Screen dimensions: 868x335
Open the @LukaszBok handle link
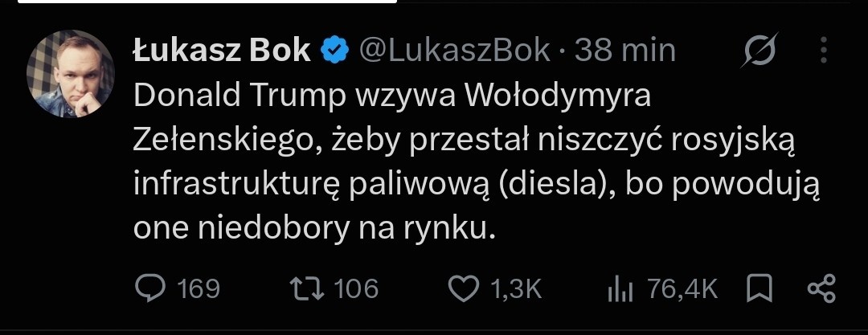(x=455, y=51)
